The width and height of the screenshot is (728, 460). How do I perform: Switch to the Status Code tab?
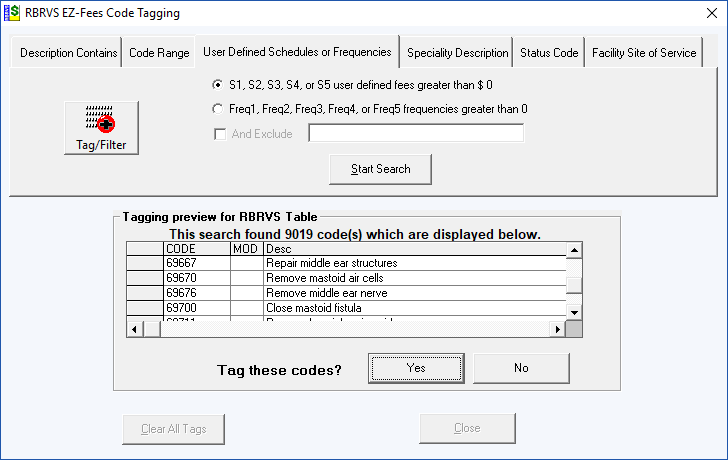coord(549,53)
